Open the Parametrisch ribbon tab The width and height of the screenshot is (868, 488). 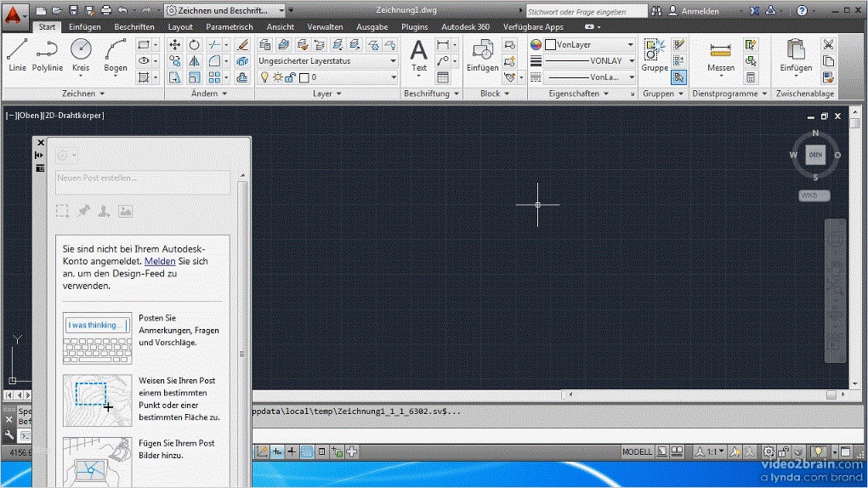[230, 27]
